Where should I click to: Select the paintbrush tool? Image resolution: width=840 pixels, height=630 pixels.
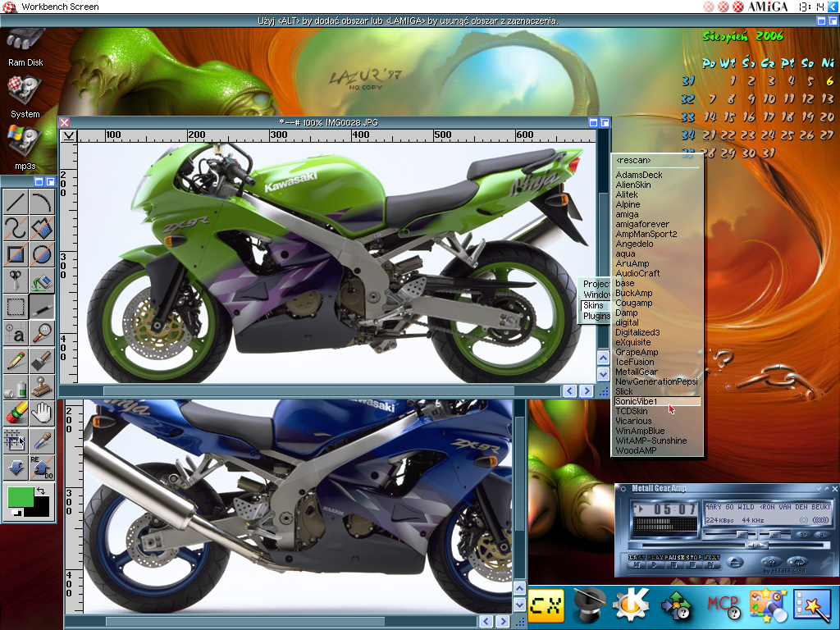pyautogui.click(x=42, y=360)
